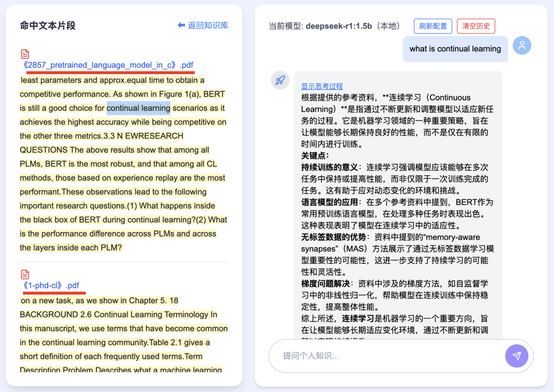Screen dimensions: 554x392
Task: Click the 关键点 heading in the answer
Action: coord(315,155)
